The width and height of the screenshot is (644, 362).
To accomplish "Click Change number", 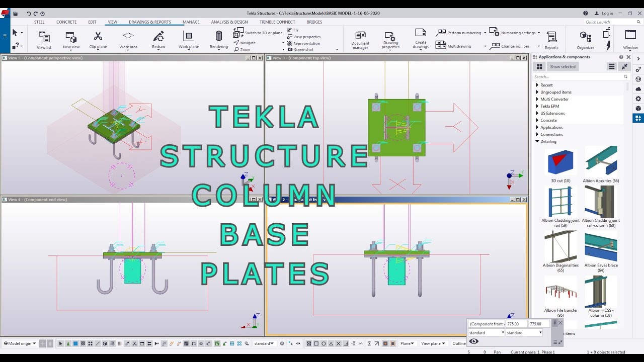I will point(509,46).
